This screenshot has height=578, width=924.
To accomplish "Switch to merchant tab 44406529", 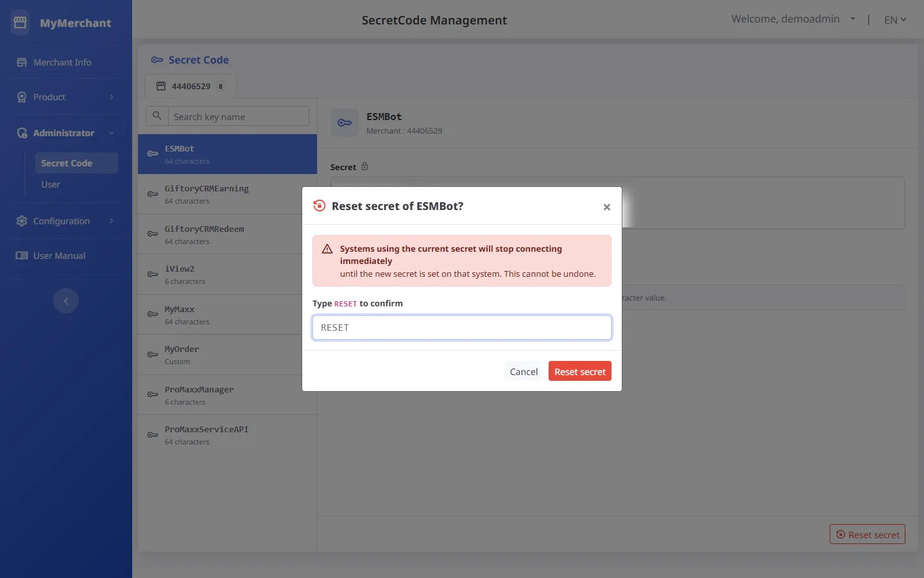I will coord(191,86).
